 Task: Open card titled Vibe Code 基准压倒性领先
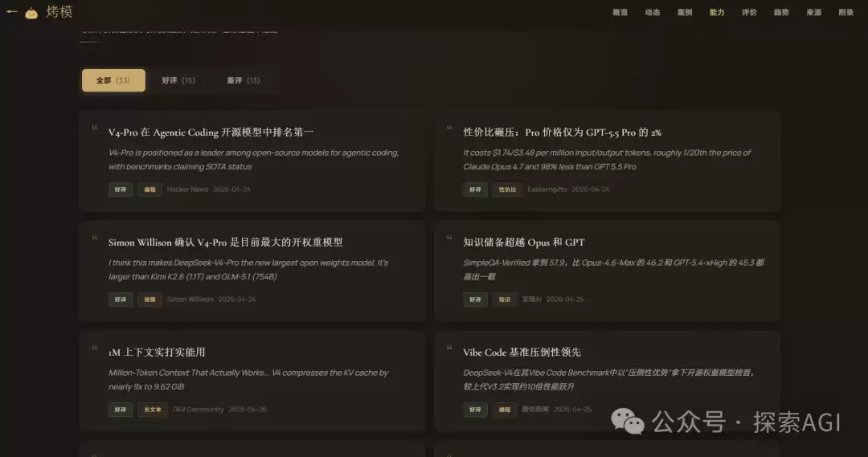click(x=522, y=353)
